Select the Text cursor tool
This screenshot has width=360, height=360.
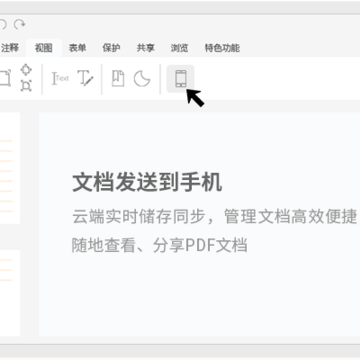[x=60, y=79]
